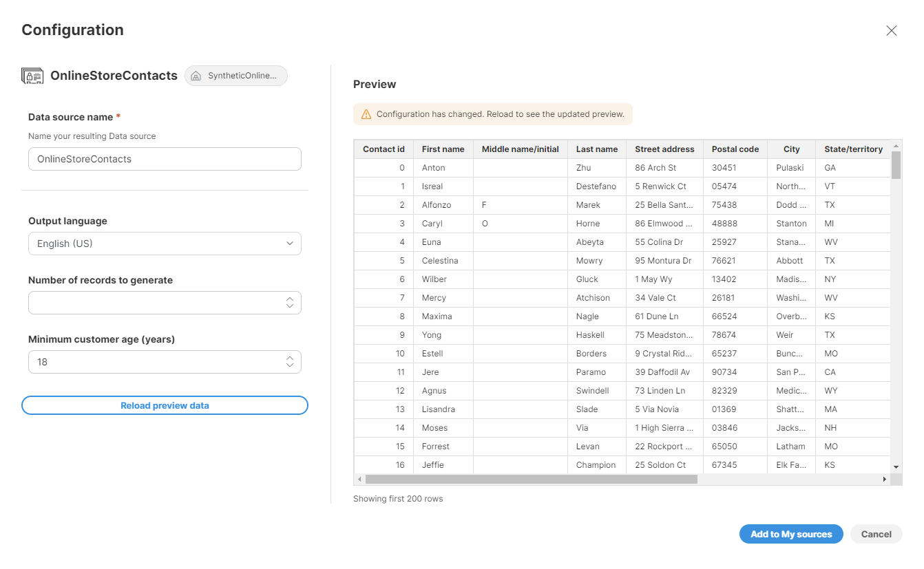Cancel the configuration dialog
924x569 pixels.
tap(876, 534)
